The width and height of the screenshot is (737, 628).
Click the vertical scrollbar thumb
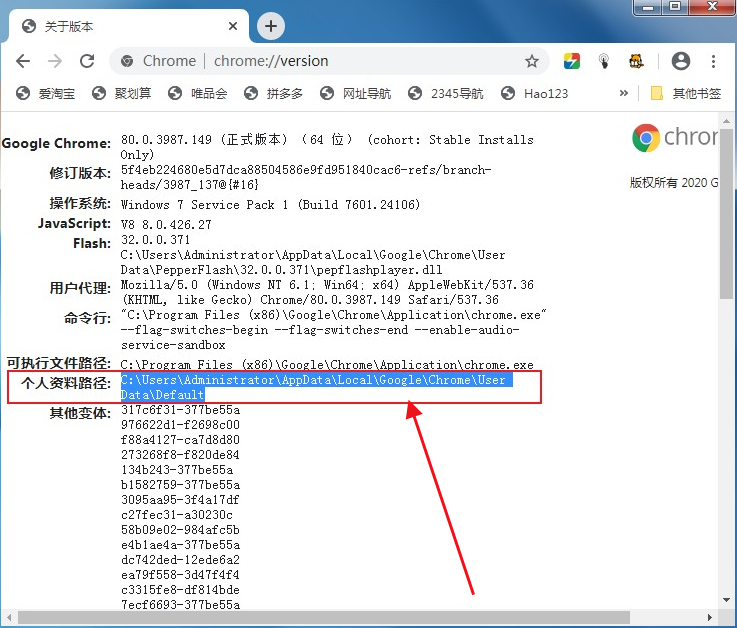pyautogui.click(x=726, y=213)
